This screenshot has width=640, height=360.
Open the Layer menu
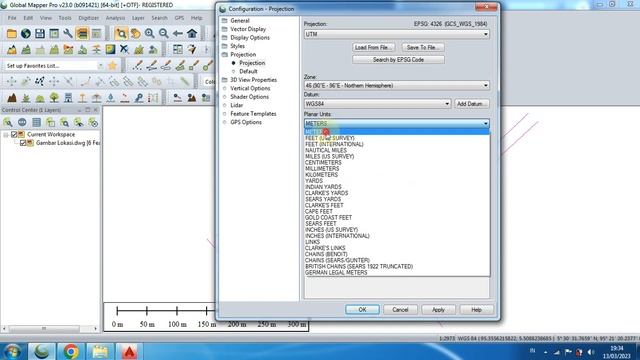[x=138, y=18]
